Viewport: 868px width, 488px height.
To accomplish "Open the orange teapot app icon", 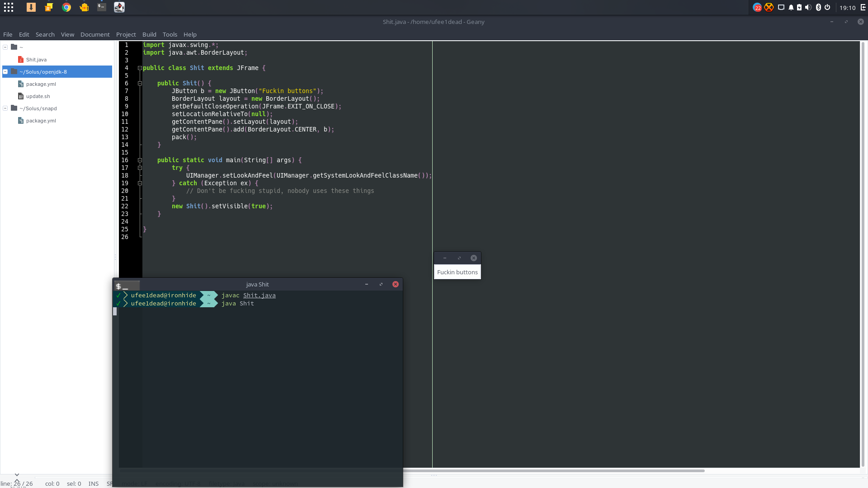I will pyautogui.click(x=84, y=7).
